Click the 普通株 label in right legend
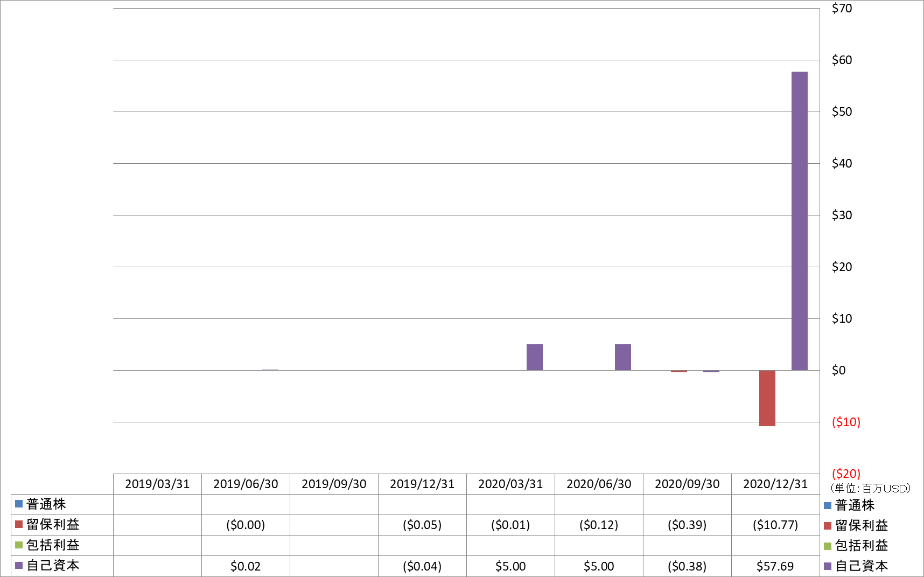This screenshot has width=924, height=577. point(855,505)
